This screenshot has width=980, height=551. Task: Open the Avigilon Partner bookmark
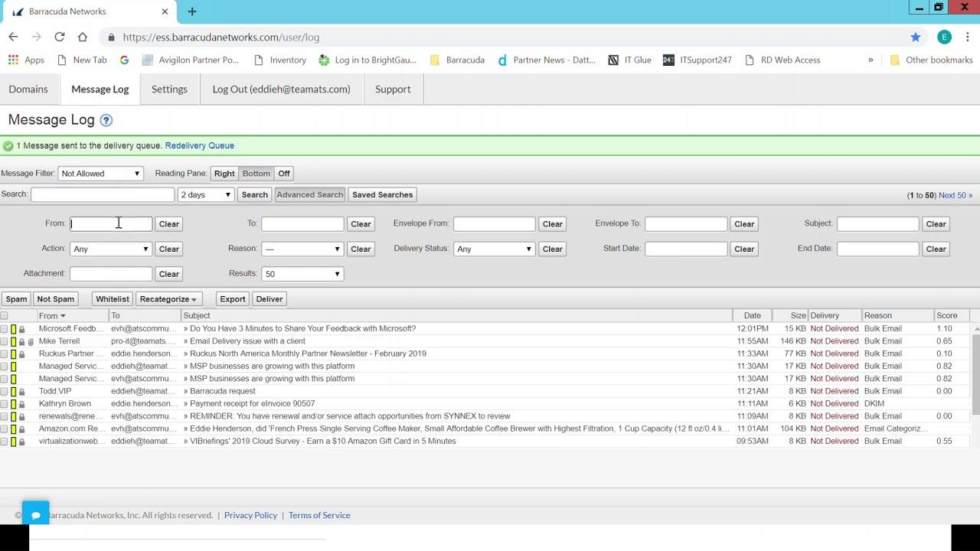point(189,60)
